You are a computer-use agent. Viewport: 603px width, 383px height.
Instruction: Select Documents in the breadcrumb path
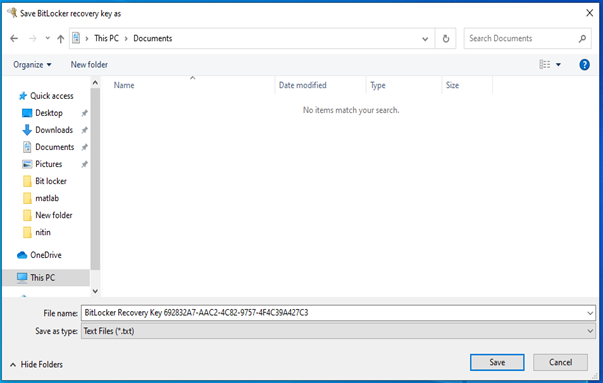153,38
